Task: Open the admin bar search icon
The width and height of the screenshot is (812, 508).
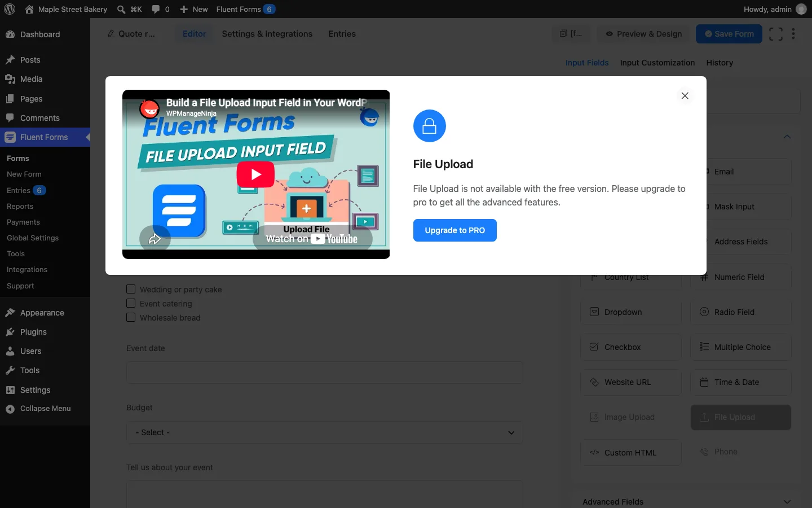Action: tap(121, 9)
